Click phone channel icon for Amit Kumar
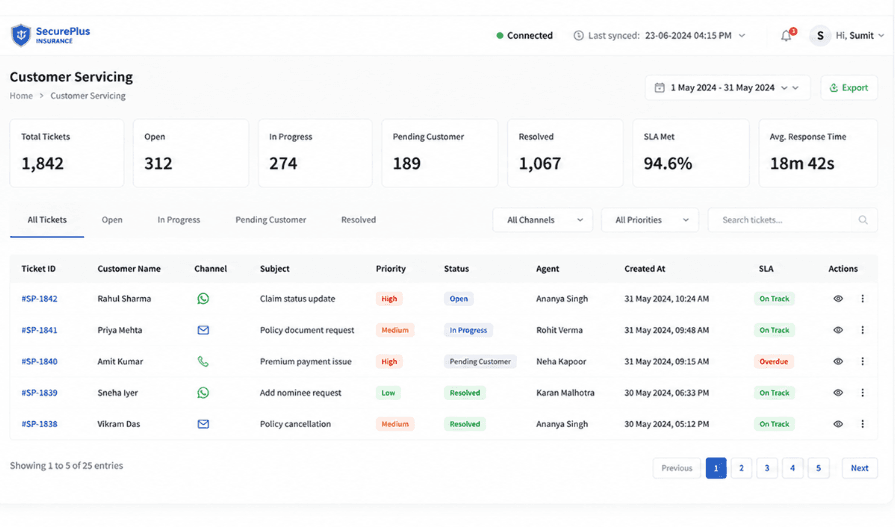Image resolution: width=895 pixels, height=527 pixels. coord(203,361)
